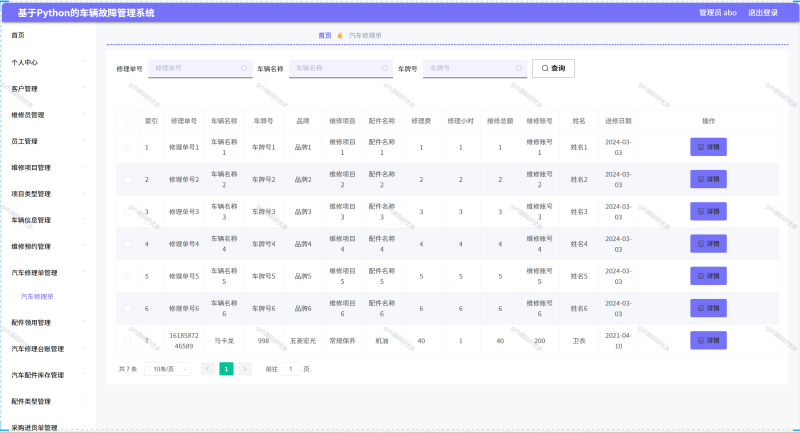The width and height of the screenshot is (800, 433).
Task: Click 详情 button for 修理单号4
Action: (x=708, y=244)
